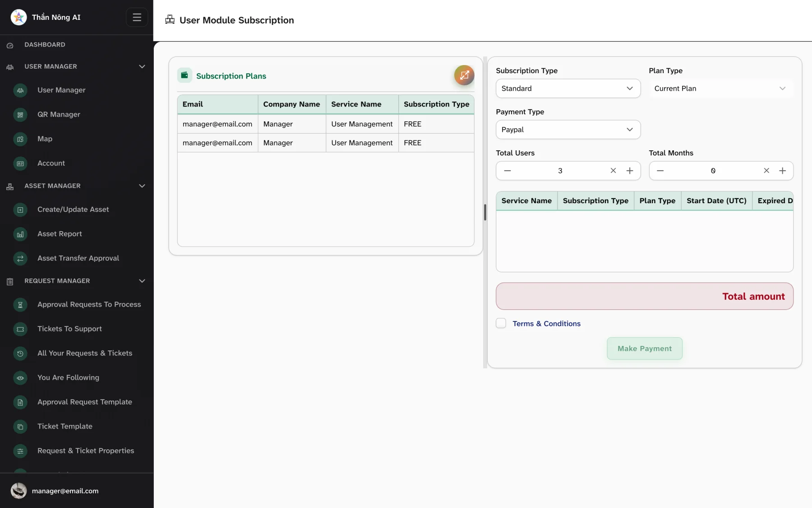Collapse the ASSET MANAGER section chevron
812x508 pixels.
[142, 186]
